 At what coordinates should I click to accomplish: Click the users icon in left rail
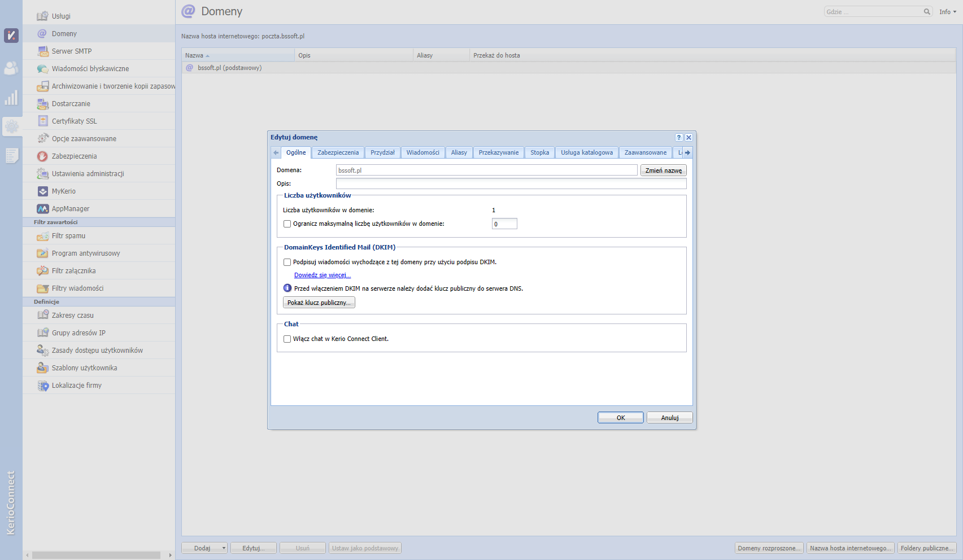tap(11, 68)
